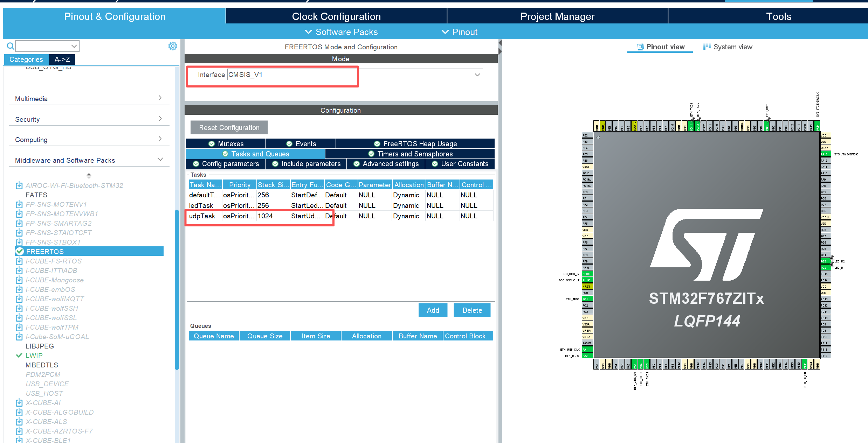Click the Reset Configuration button

tap(229, 128)
